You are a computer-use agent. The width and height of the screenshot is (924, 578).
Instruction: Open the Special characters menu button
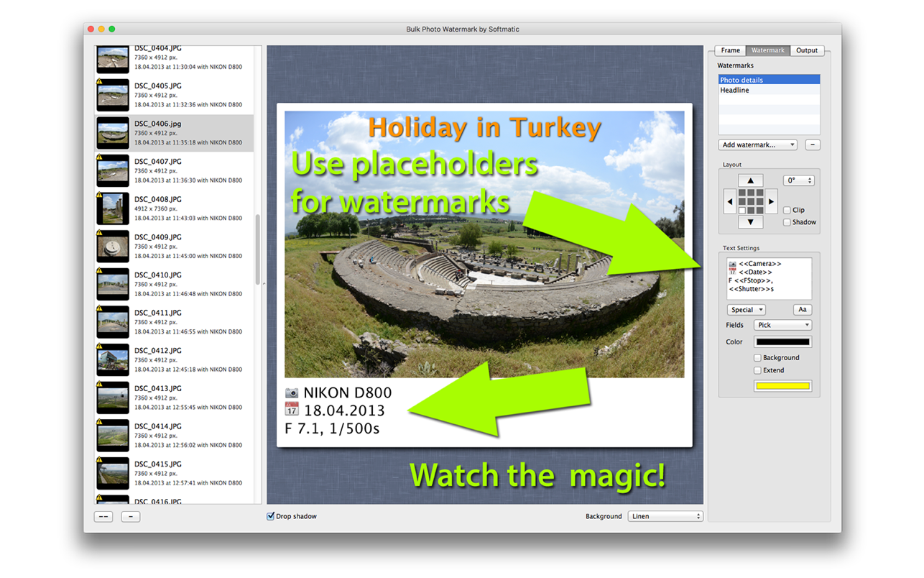[x=746, y=310]
